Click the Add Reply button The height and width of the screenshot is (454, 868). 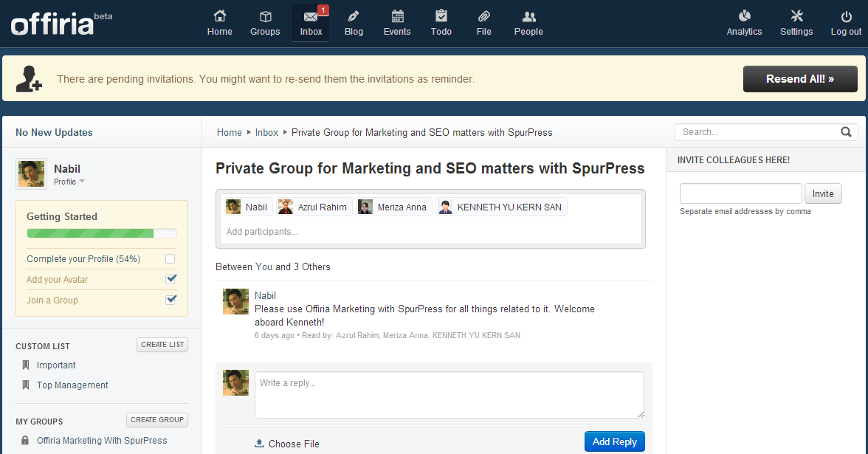click(614, 441)
